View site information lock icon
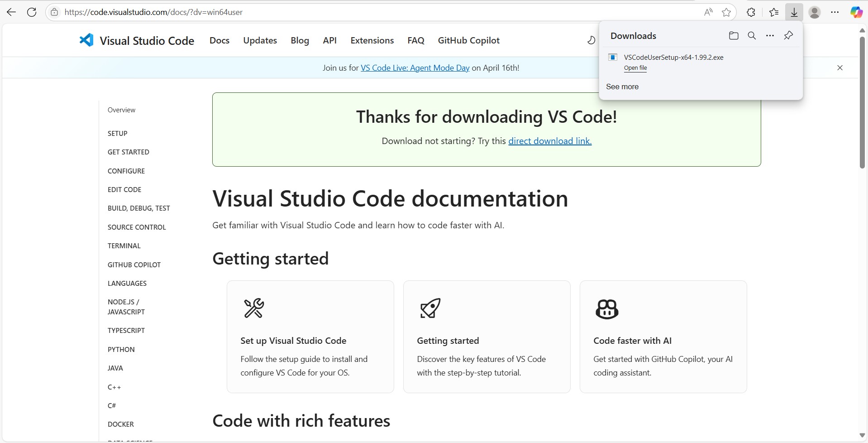Image resolution: width=868 pixels, height=443 pixels. pos(54,12)
